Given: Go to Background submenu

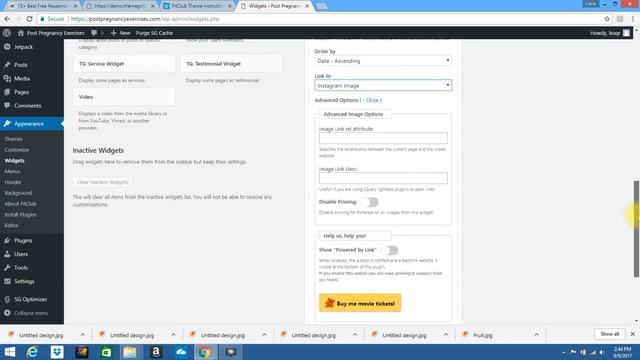Looking at the screenshot, I should tap(18, 193).
